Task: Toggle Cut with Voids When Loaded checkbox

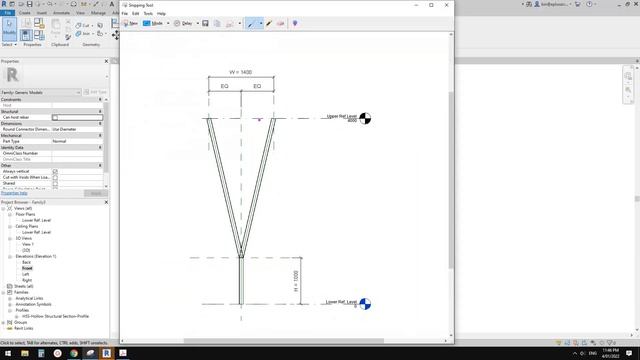Action: click(x=55, y=178)
